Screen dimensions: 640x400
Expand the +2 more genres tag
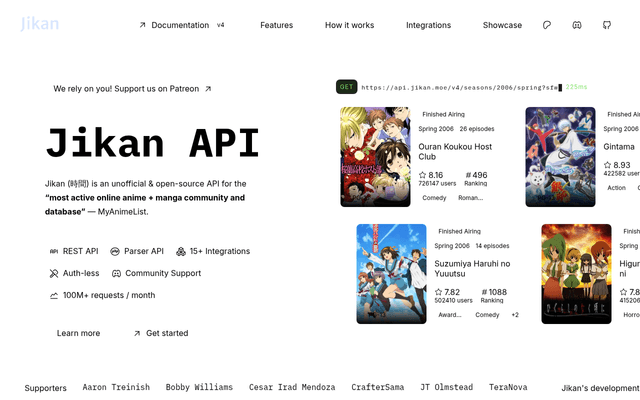(x=515, y=315)
